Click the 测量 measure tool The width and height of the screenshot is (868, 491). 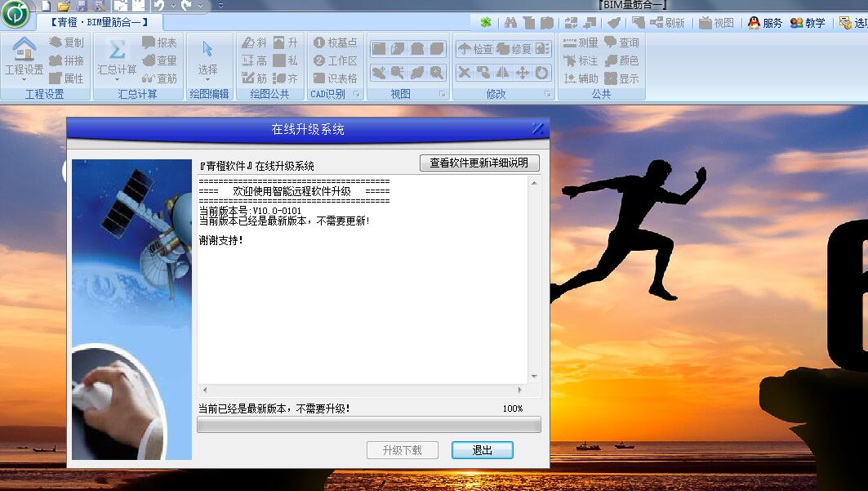(581, 42)
